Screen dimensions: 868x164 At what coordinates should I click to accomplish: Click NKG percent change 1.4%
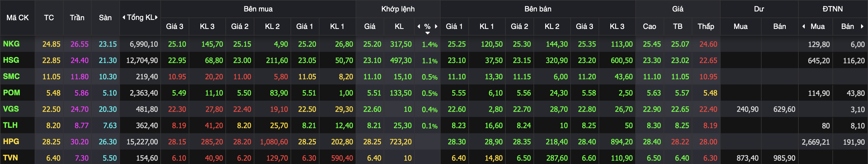click(429, 44)
